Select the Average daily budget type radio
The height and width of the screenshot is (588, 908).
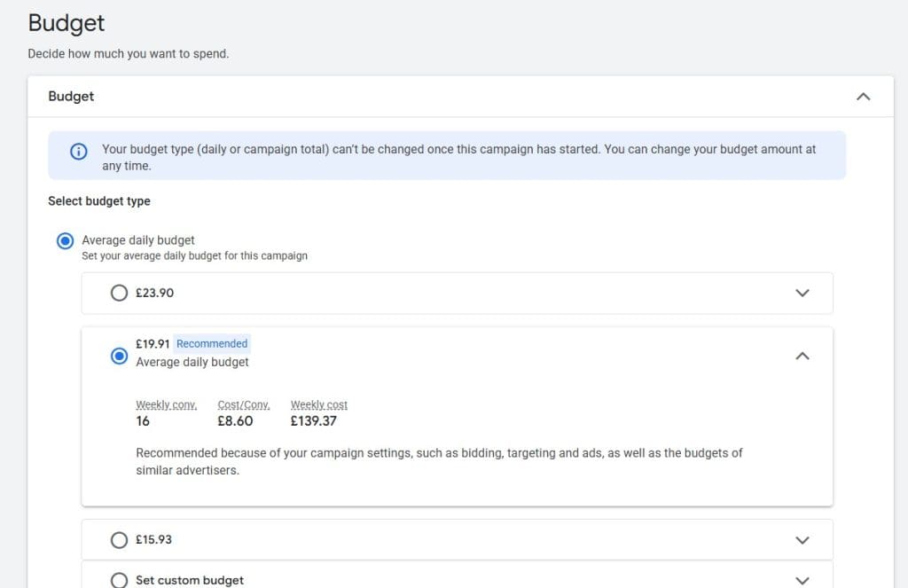tap(65, 241)
